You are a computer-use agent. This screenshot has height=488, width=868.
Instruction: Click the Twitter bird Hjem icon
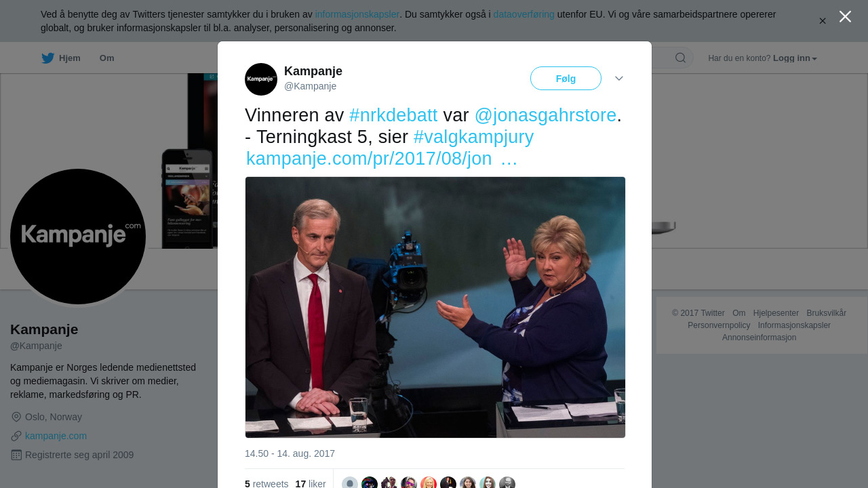point(47,58)
